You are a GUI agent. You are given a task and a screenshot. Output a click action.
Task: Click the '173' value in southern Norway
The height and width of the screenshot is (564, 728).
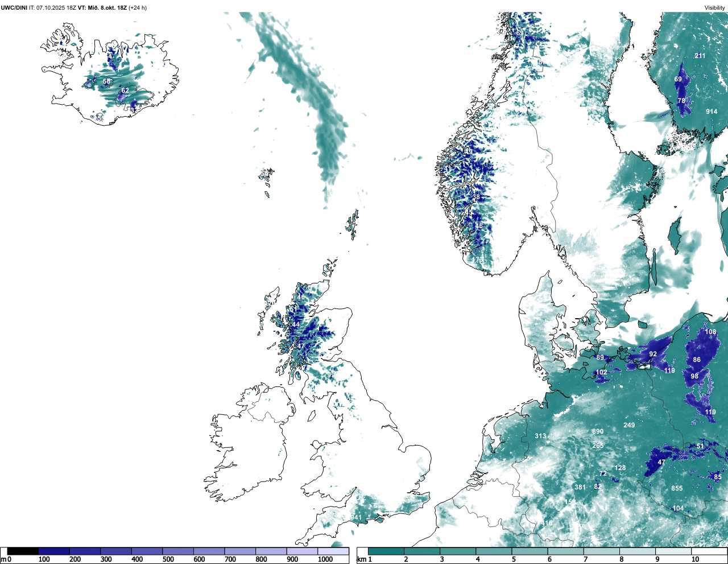[478, 260]
